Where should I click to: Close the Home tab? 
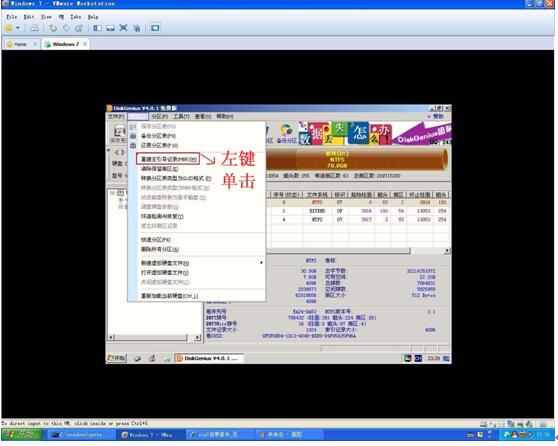(35, 44)
